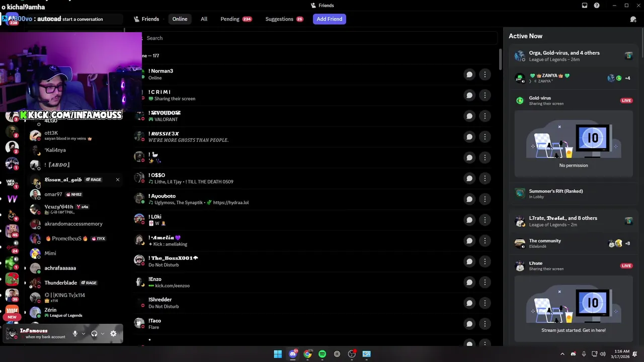Message ! L0ki via chat icon
644x362 pixels.
469,220
